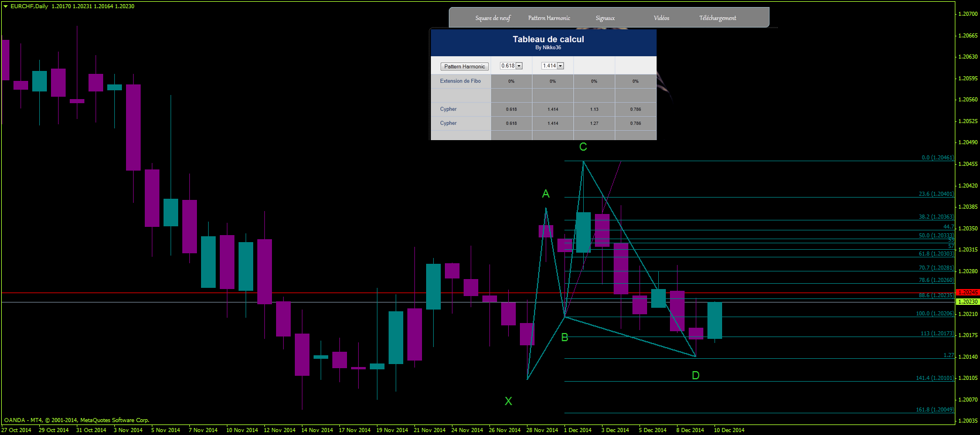Click the Extension de Fibo row label
Screen dimensions: 980x435
tap(460, 81)
